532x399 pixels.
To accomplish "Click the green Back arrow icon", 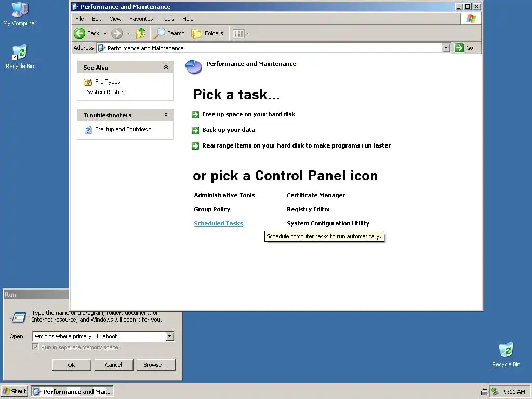I will 79,33.
